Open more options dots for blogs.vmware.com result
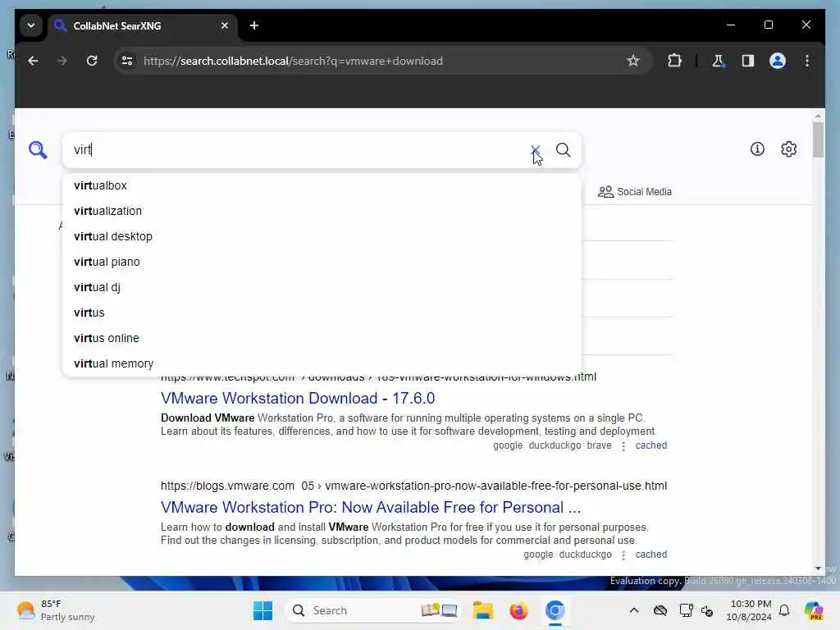This screenshot has height=630, width=840. (x=623, y=555)
